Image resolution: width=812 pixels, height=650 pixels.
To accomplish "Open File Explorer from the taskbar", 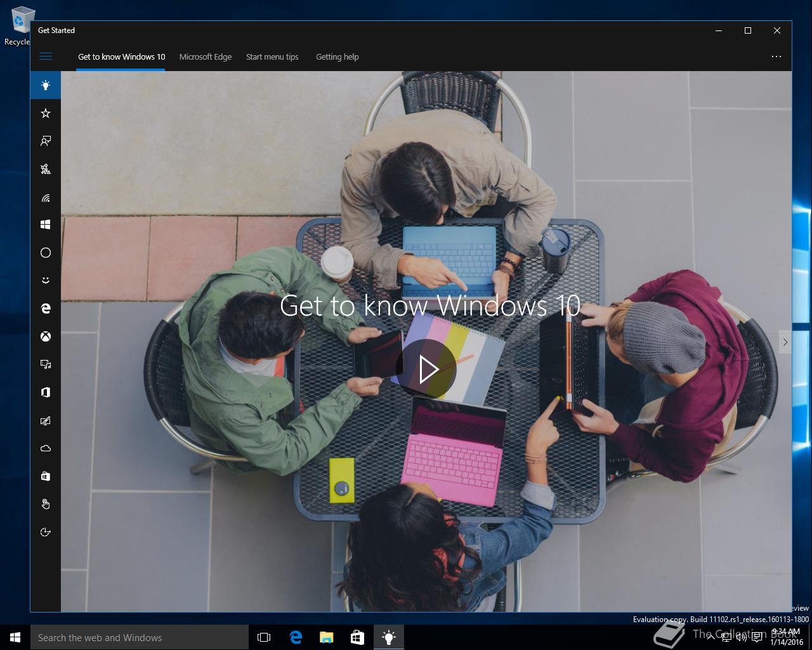I will tap(327, 637).
